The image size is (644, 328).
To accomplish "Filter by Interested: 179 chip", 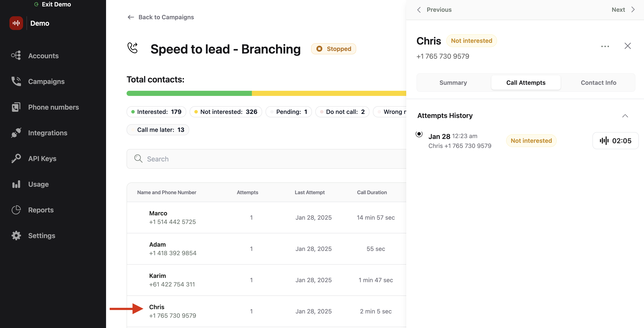I will (156, 112).
